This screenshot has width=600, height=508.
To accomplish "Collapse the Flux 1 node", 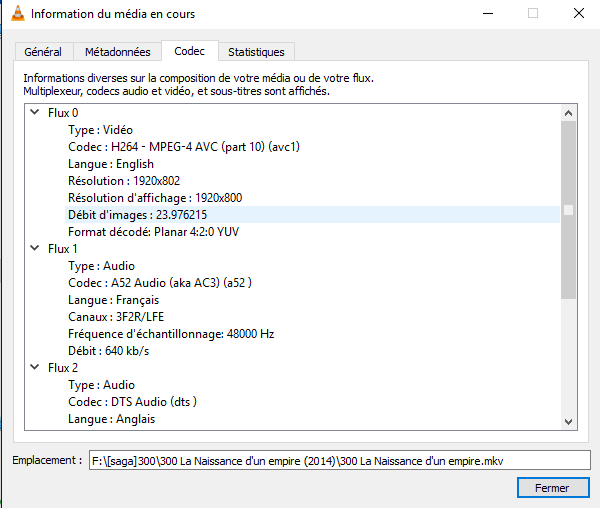I will (35, 248).
